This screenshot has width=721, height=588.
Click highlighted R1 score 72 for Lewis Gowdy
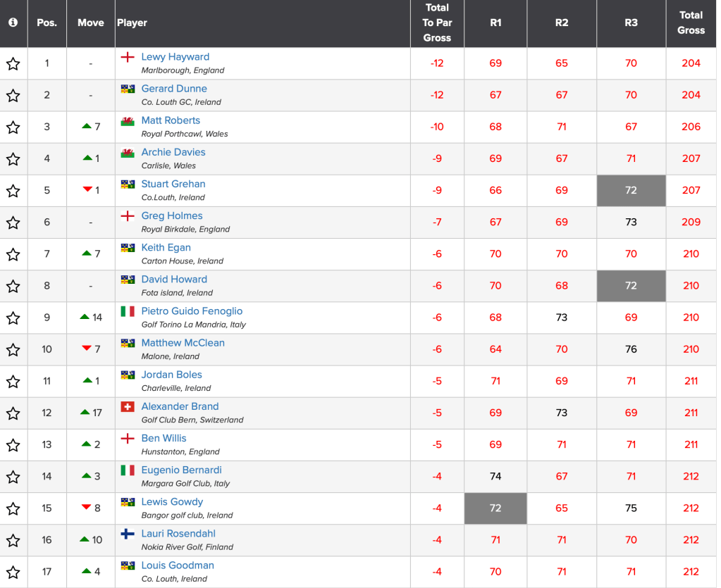[x=495, y=508]
